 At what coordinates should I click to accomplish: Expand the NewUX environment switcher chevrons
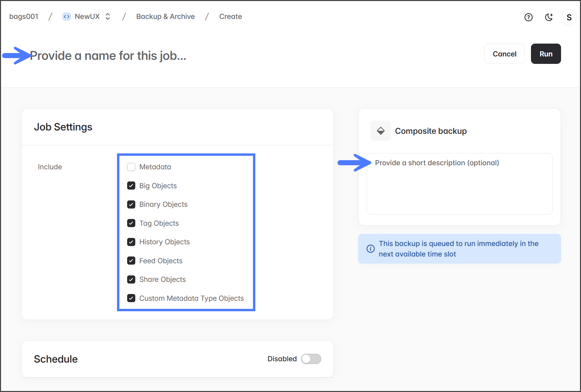click(x=108, y=17)
